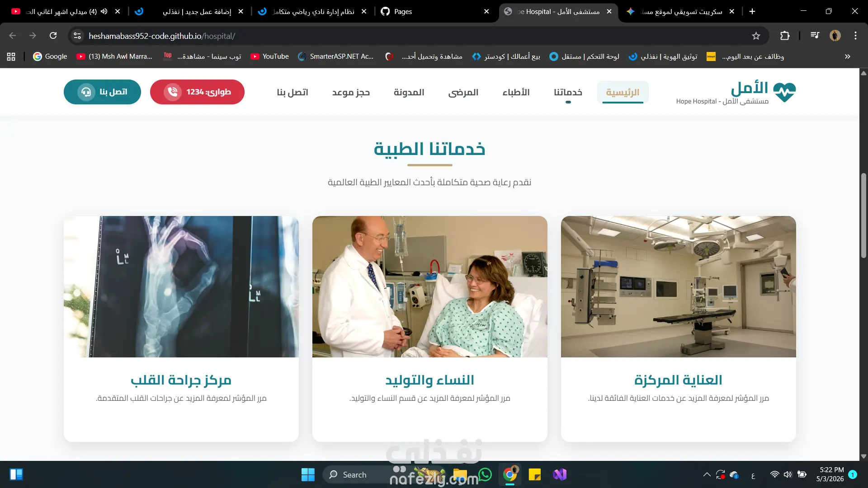Reload the current page
Viewport: 868px width, 488px height.
53,36
